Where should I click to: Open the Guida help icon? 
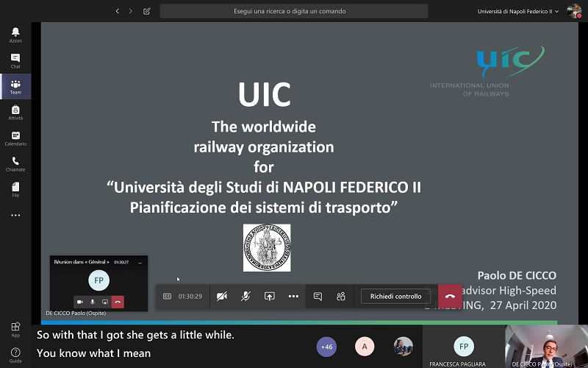point(15,355)
